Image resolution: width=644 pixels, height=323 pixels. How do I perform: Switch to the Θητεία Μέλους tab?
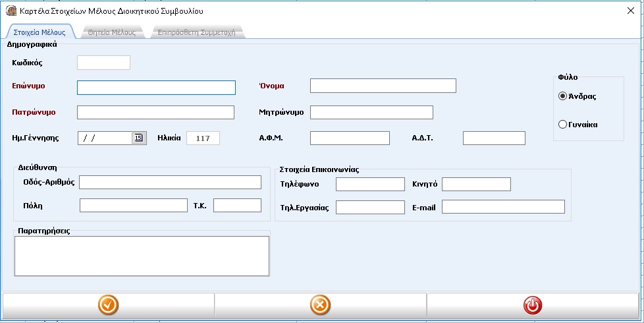click(x=112, y=32)
